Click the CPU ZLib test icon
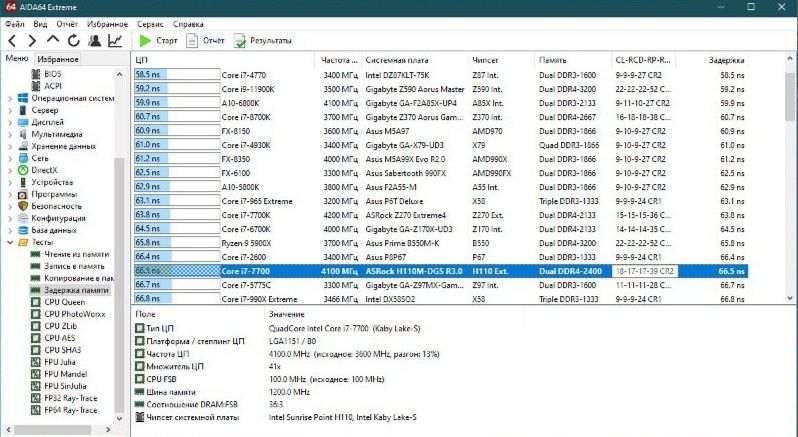This screenshot has width=798, height=437. pos(36,326)
